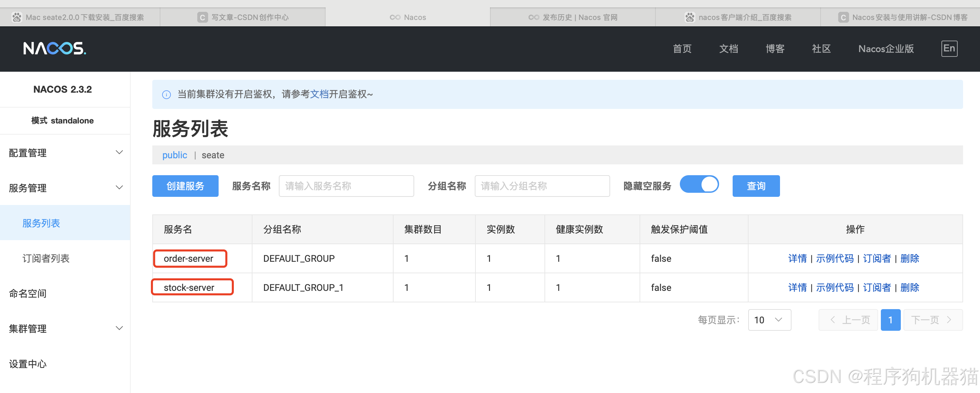Open the page size dropdown showing 10

(769, 320)
